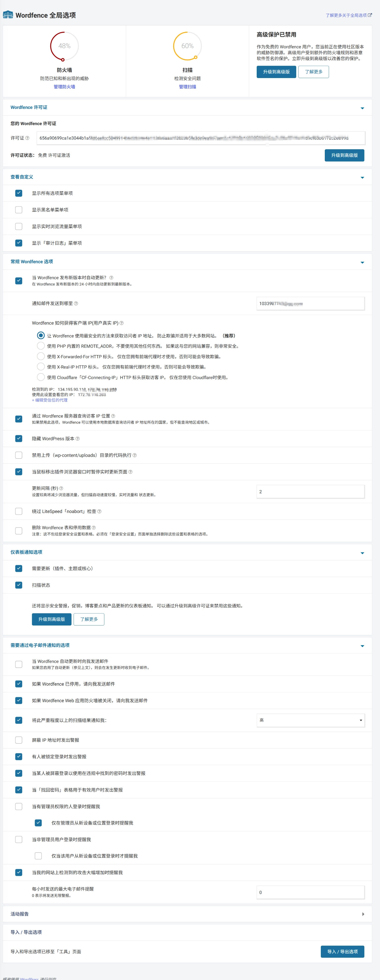Expand the 活动报告 section arrow
The width and height of the screenshot is (380, 980).
[363, 914]
